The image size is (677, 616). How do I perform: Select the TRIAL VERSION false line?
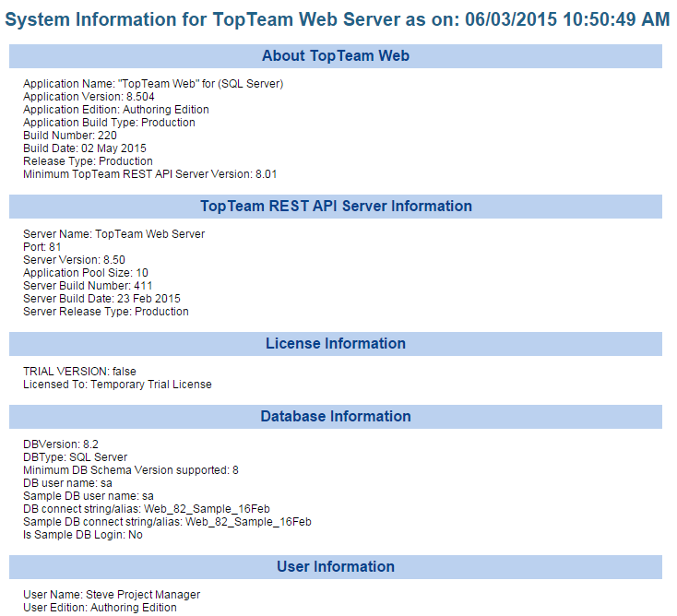(79, 372)
